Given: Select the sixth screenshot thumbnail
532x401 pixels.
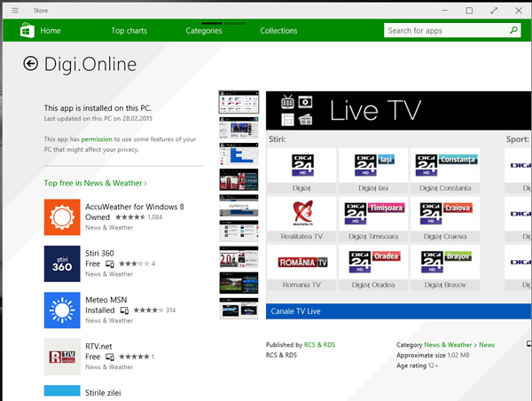Looking at the screenshot, I should [x=239, y=232].
